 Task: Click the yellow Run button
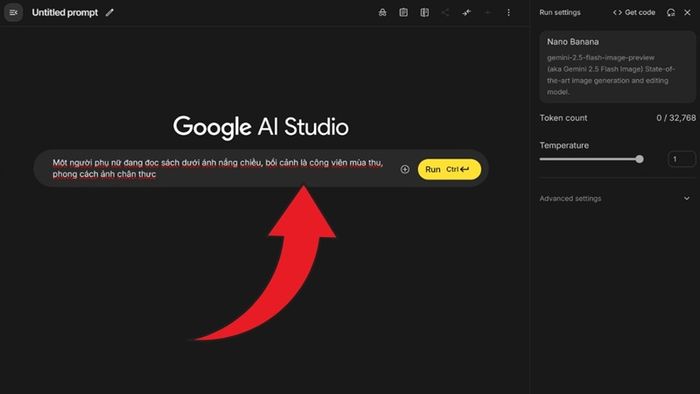(x=450, y=170)
